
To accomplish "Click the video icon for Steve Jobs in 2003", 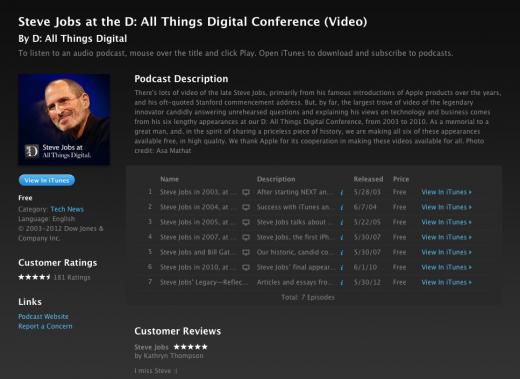I will pyautogui.click(x=246, y=192).
